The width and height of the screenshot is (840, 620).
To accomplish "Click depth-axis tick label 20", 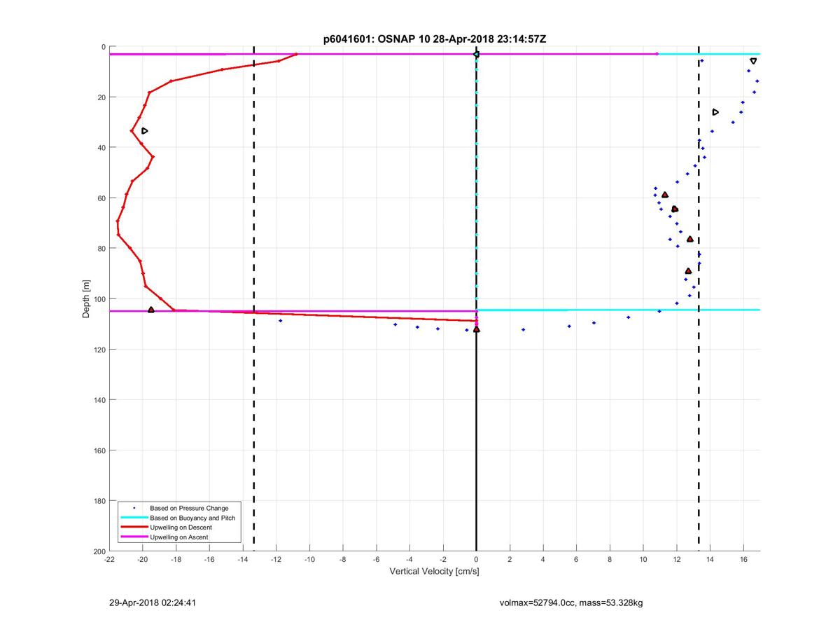I will (101, 97).
